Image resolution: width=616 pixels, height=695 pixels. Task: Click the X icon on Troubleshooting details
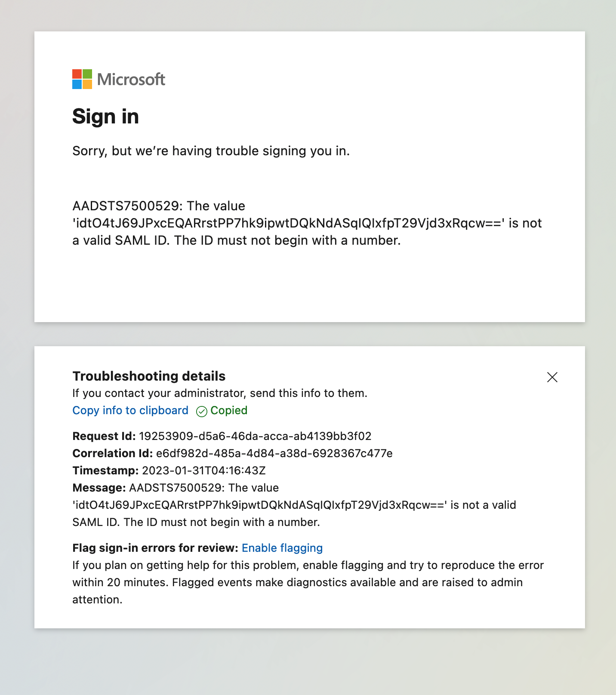click(552, 377)
